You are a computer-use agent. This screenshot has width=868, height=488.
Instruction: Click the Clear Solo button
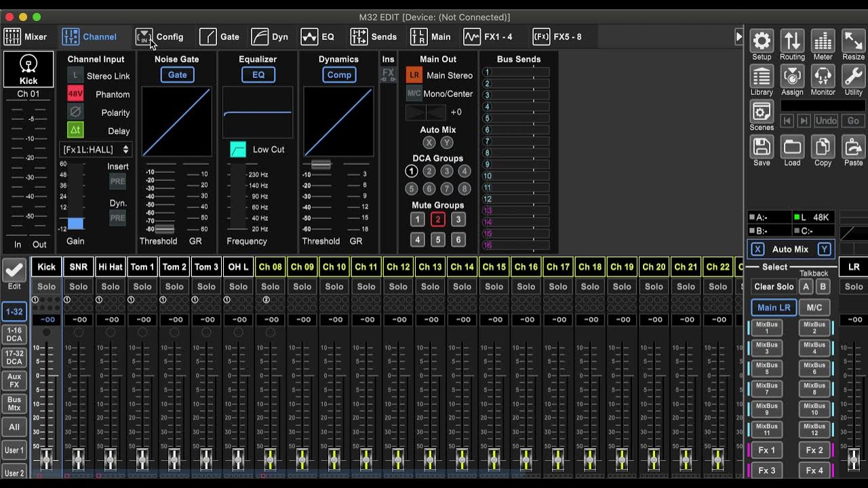[774, 287]
